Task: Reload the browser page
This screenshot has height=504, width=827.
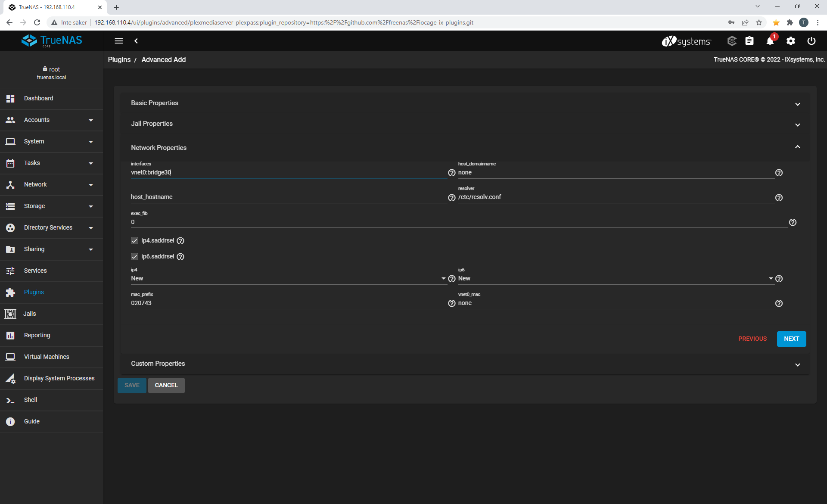Action: coord(37,22)
